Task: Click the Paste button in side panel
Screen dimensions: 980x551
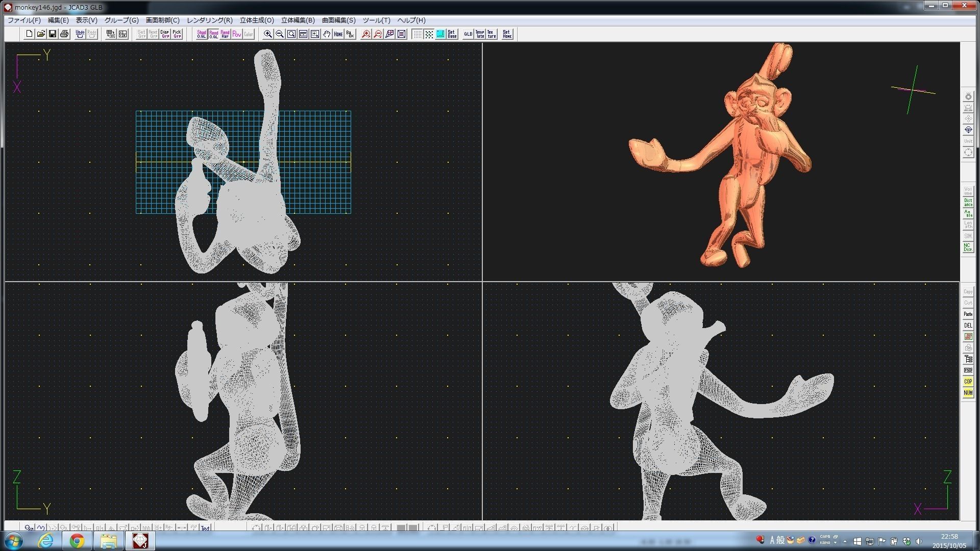Action: pos(968,314)
